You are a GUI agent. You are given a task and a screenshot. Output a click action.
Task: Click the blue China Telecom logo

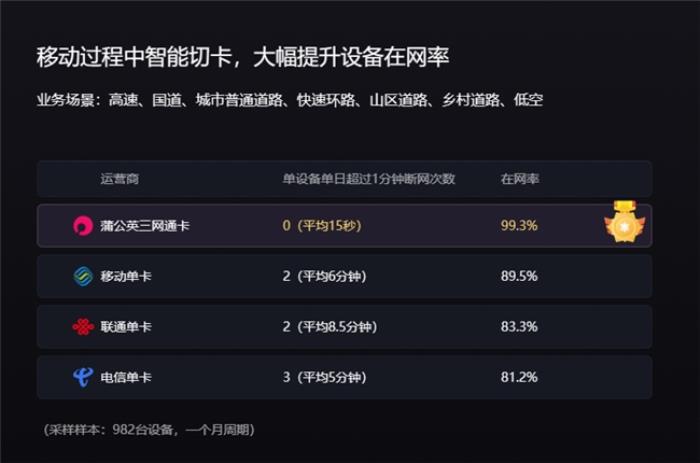83,377
